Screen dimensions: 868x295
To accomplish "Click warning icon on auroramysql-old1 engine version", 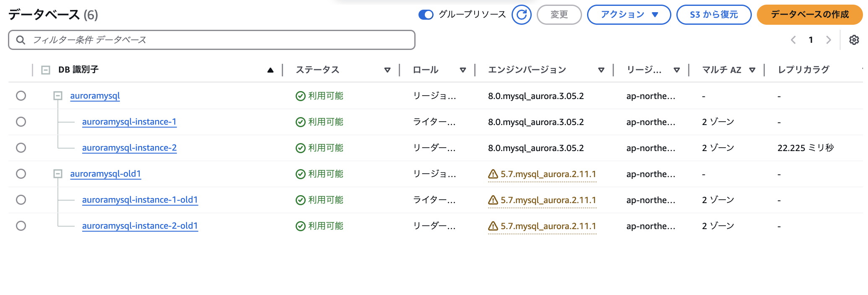I will point(493,174).
